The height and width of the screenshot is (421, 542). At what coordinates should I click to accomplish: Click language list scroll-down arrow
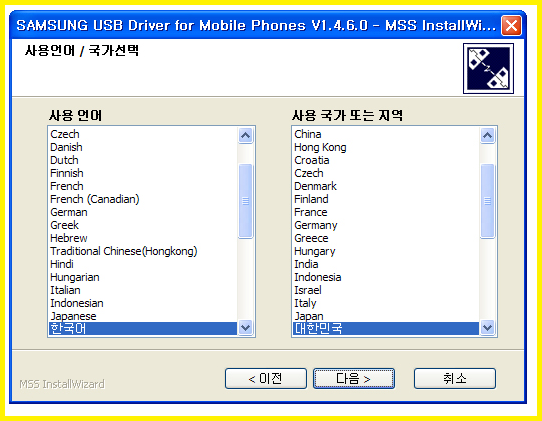(245, 327)
